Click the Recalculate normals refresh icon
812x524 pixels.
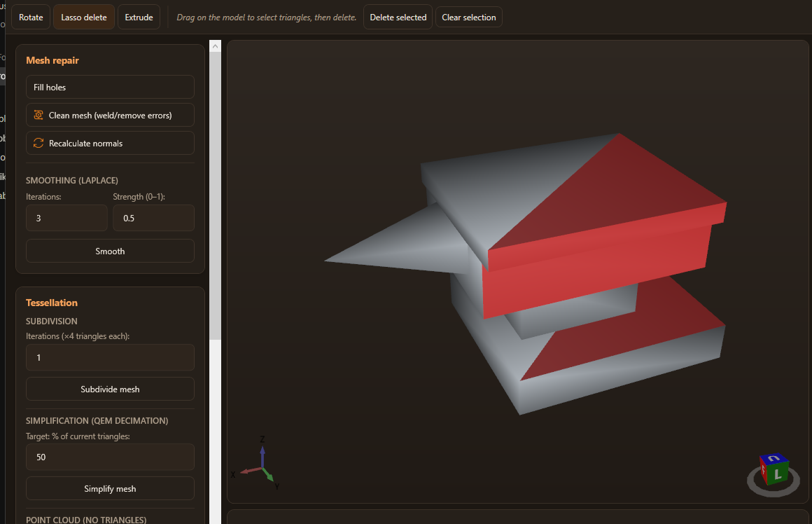coord(38,143)
